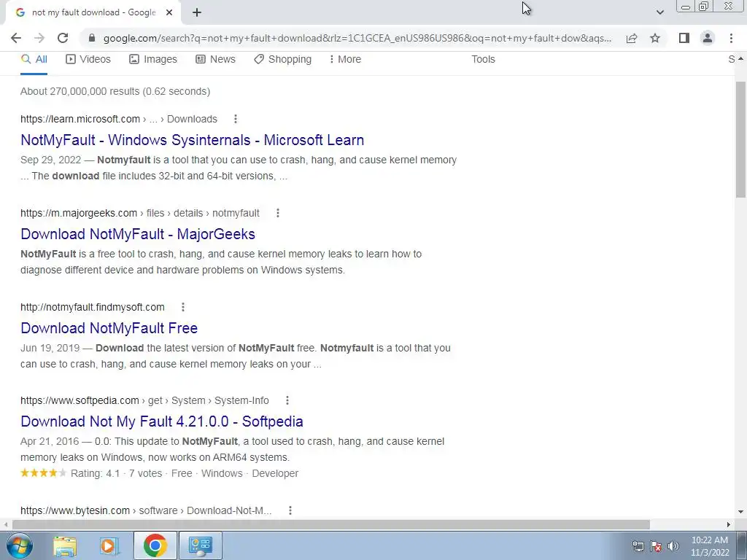
Task: Open 'Download Not My Fault 4.21.0.0 - Softpedia' link
Action: pyautogui.click(x=162, y=421)
